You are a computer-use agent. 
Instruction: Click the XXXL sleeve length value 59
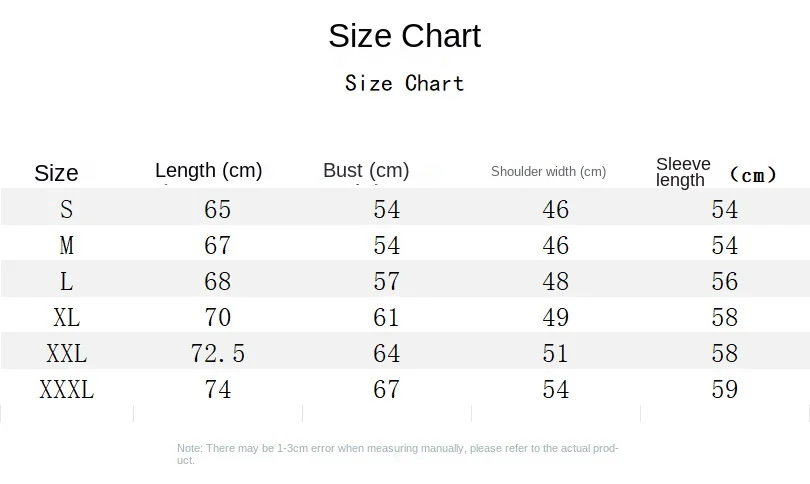coord(724,389)
